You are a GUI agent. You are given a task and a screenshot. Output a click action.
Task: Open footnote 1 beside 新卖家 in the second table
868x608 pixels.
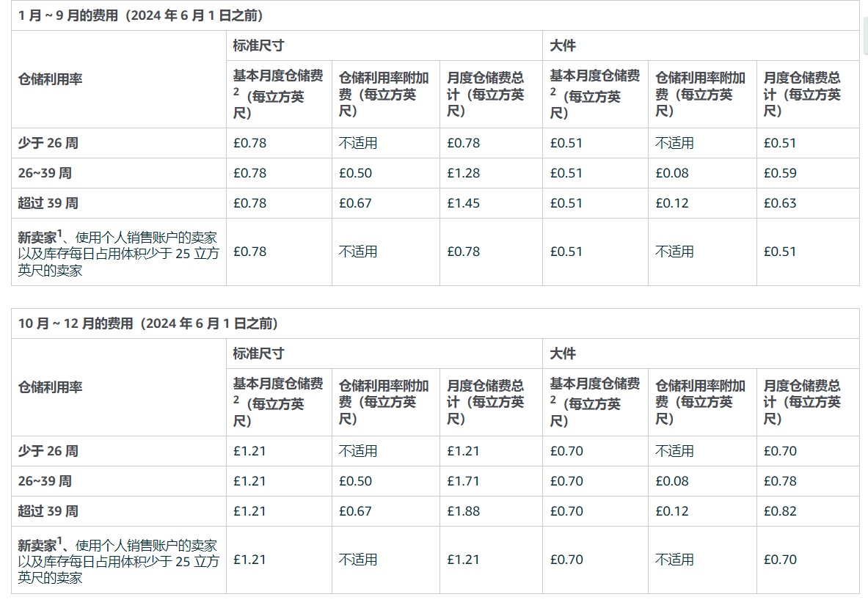click(60, 542)
